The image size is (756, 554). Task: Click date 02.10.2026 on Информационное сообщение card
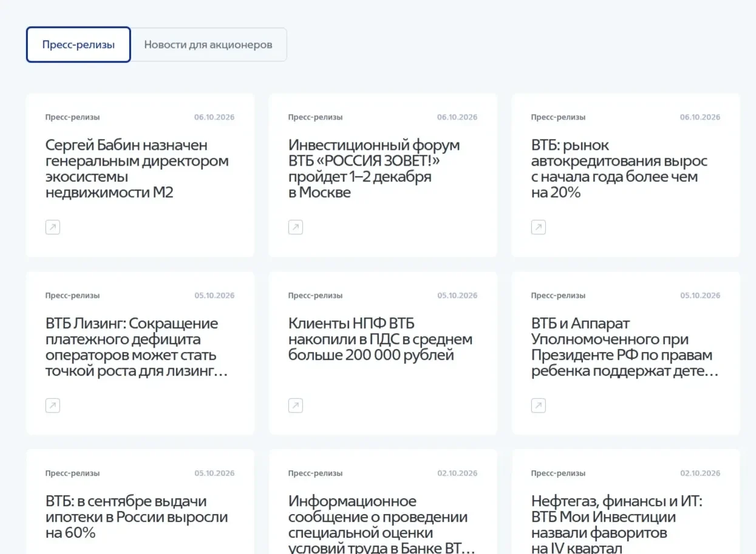pyautogui.click(x=457, y=473)
